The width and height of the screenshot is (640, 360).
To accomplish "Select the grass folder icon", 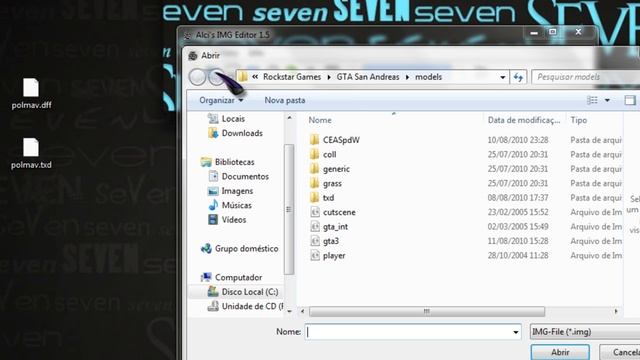I will tap(314, 183).
